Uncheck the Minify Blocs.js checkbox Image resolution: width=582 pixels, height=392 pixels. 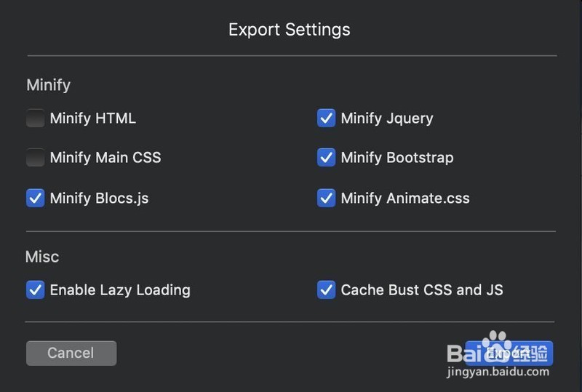coord(36,198)
